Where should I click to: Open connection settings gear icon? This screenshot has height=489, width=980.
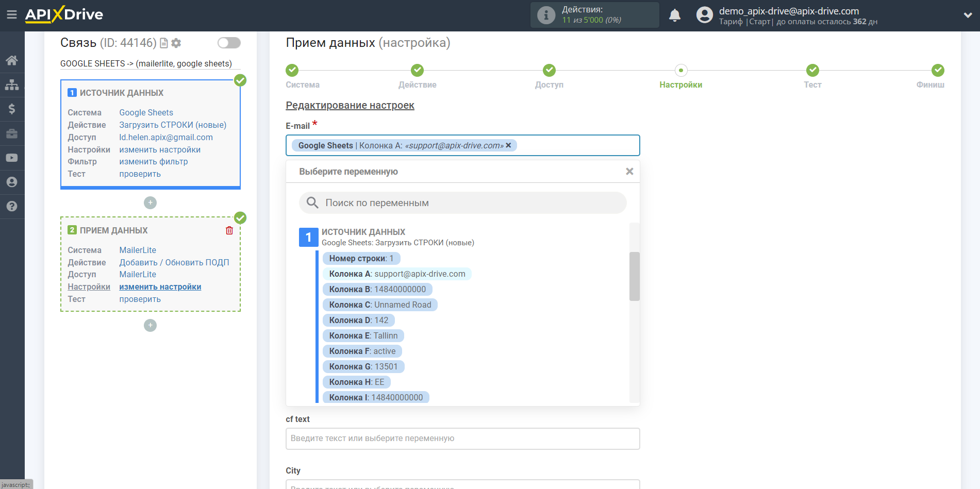click(176, 43)
